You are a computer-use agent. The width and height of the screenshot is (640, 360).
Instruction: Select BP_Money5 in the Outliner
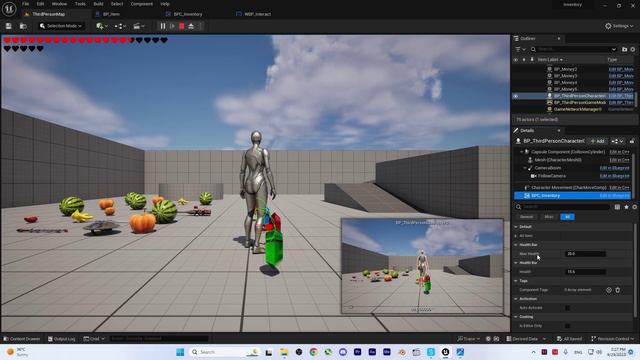pos(565,89)
